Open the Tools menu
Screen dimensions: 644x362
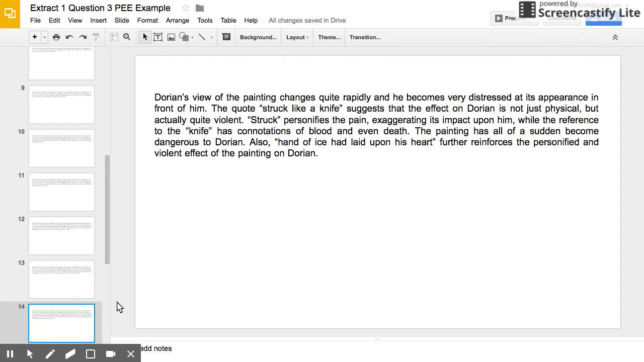pyautogui.click(x=205, y=21)
